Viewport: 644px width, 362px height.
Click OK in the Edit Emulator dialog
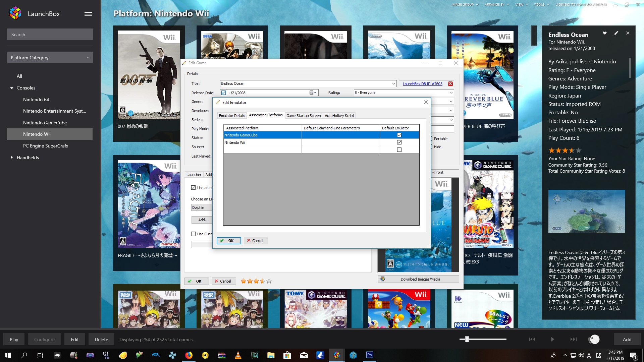click(x=229, y=241)
